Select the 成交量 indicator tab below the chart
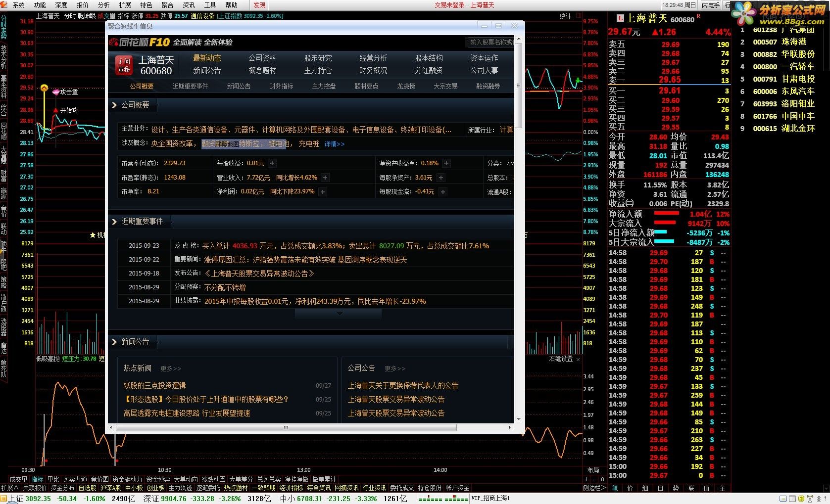This screenshot has width=830, height=504. point(18,479)
